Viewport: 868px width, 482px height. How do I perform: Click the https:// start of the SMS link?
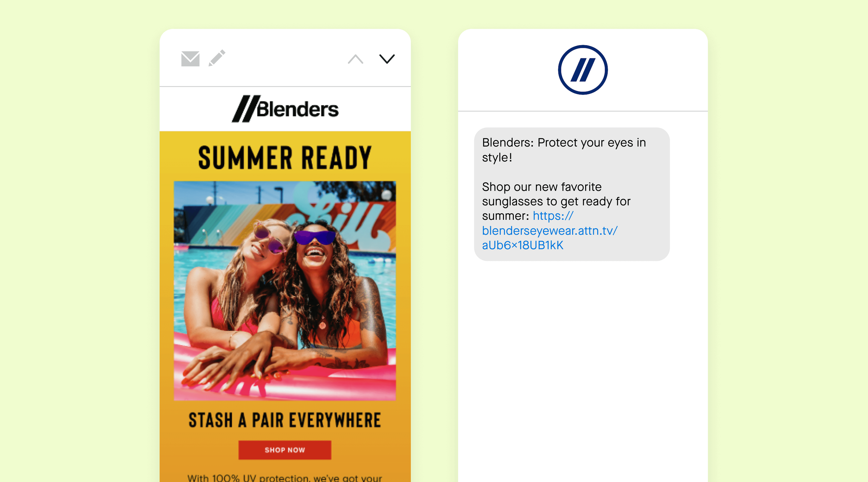point(553,216)
